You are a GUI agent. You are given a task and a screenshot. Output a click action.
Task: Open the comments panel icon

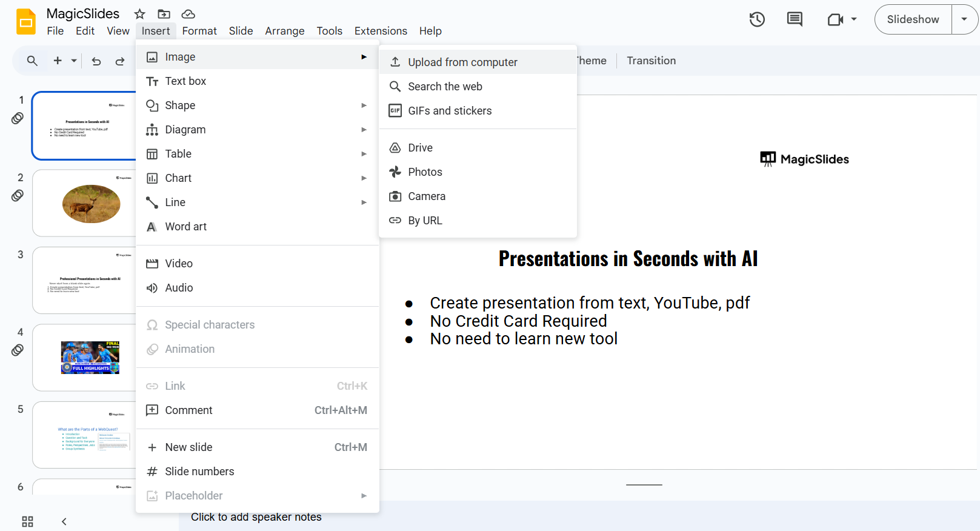[795, 19]
